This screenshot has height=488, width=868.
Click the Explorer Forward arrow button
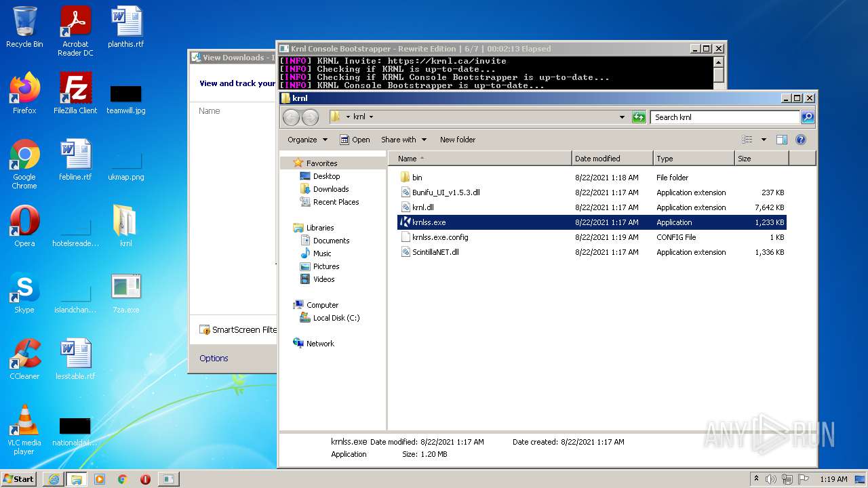(310, 117)
